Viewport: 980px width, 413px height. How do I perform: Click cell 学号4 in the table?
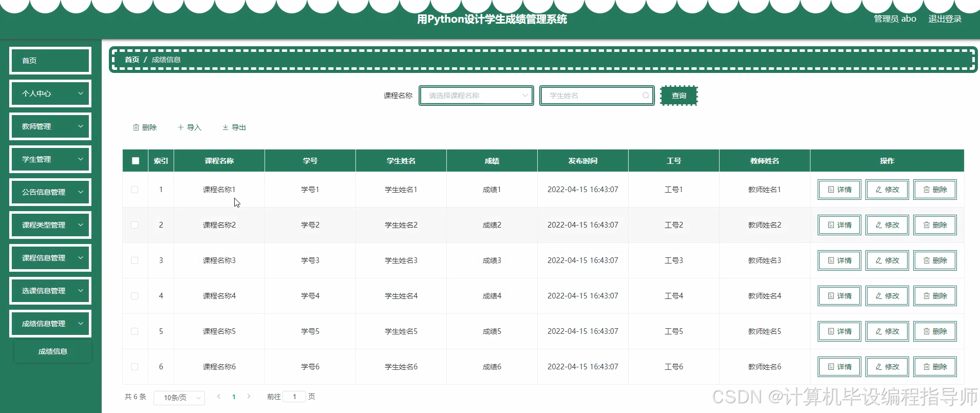coord(310,296)
